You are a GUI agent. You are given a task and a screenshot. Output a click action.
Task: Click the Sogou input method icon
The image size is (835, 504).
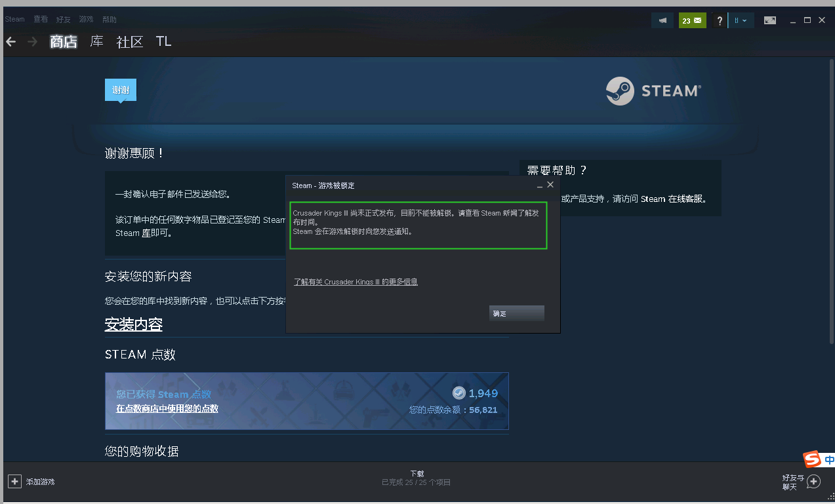click(x=813, y=459)
